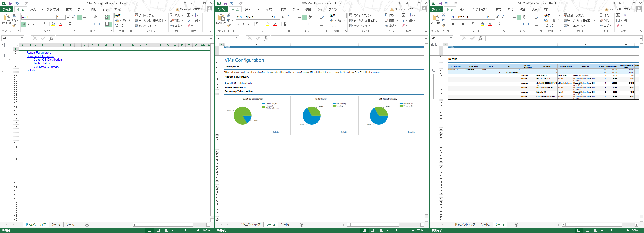644x233 pixels.
Task: Click Undo in the middle Excel window
Action: coord(232,3)
